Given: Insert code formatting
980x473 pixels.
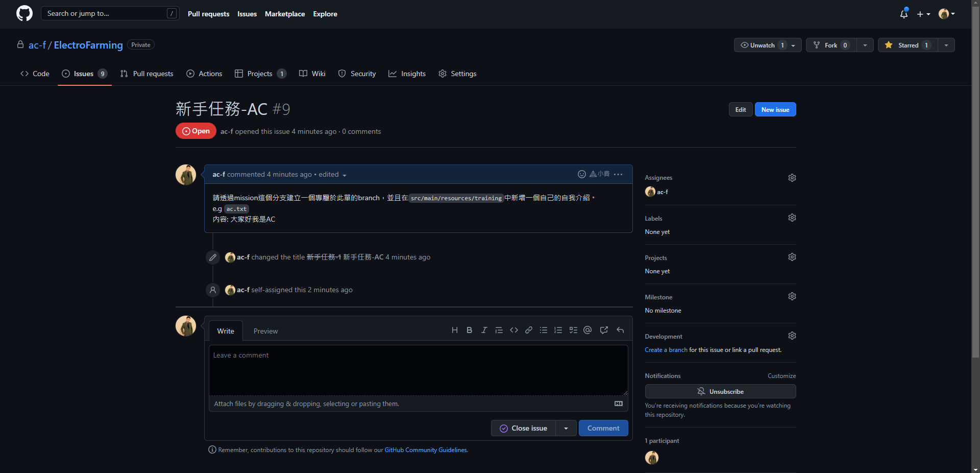Looking at the screenshot, I should (514, 330).
